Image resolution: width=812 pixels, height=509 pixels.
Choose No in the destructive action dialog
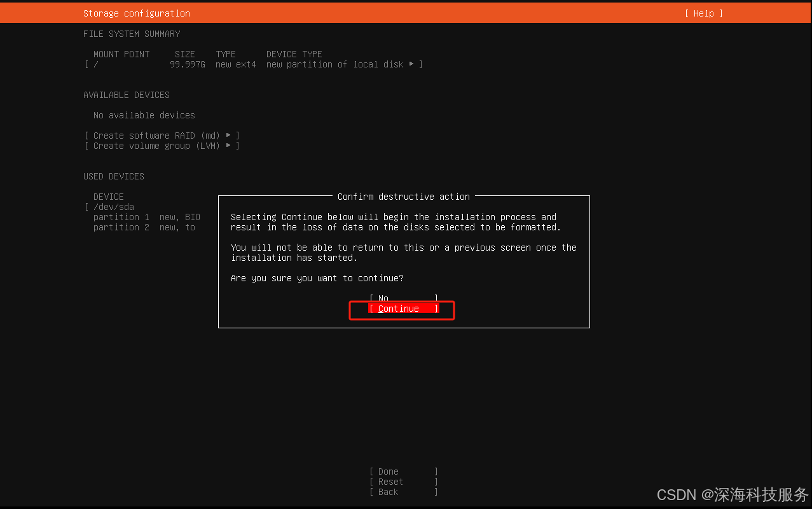click(x=404, y=298)
